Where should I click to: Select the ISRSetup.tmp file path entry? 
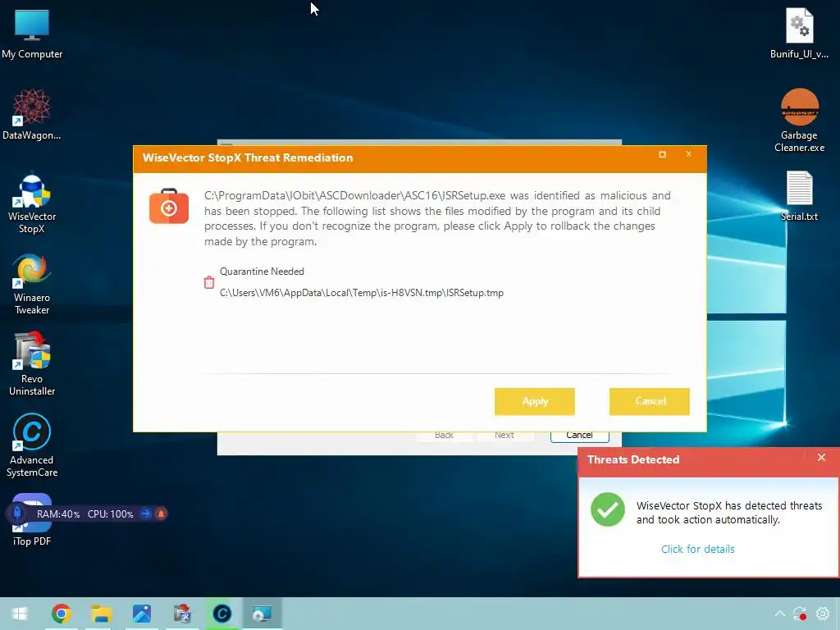tap(362, 293)
